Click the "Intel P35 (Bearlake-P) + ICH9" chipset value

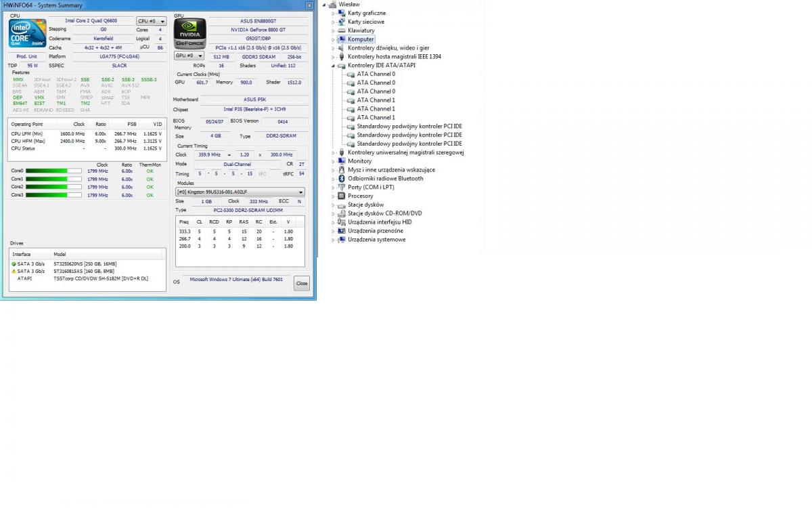[253, 109]
